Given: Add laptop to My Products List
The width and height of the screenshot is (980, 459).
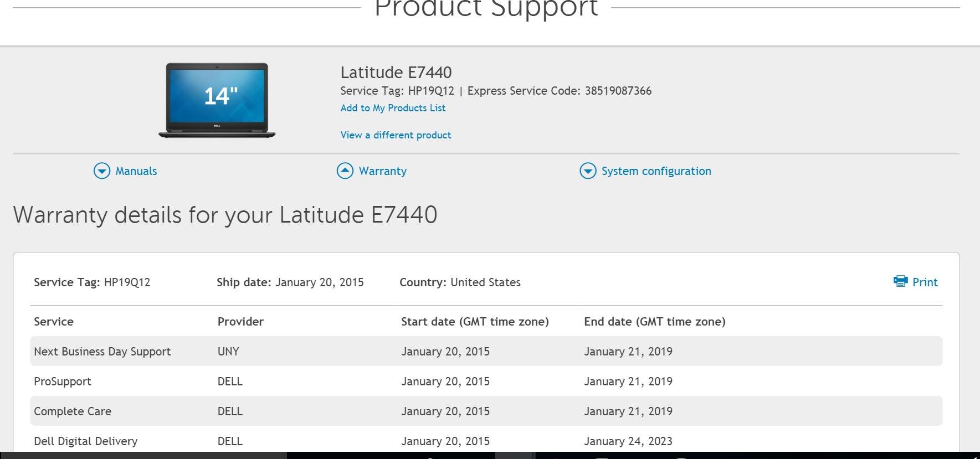Looking at the screenshot, I should (x=393, y=108).
